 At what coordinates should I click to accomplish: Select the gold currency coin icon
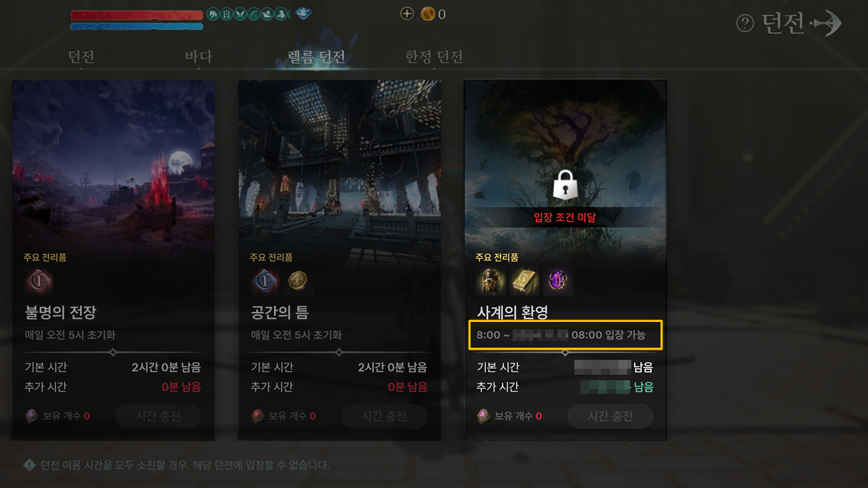coord(428,14)
